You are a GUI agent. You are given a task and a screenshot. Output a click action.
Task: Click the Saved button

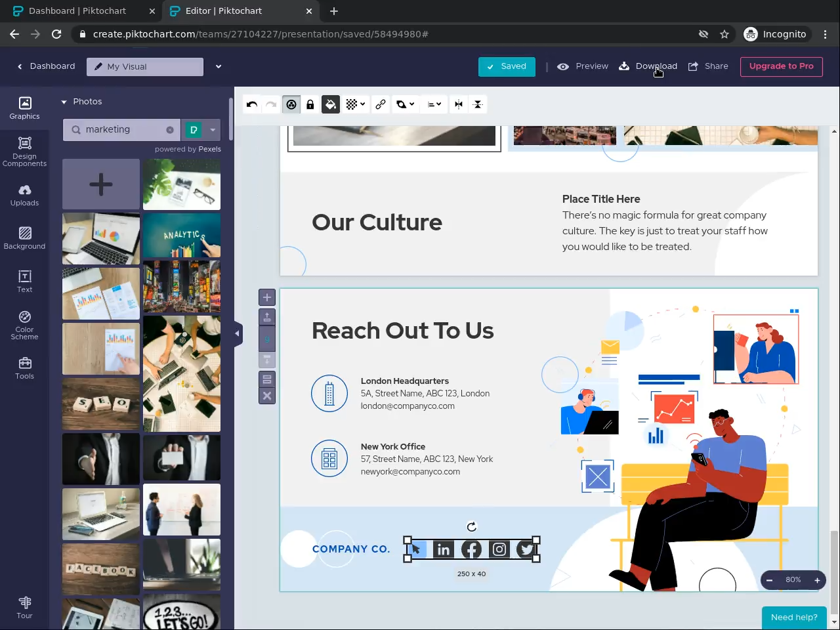point(507,66)
